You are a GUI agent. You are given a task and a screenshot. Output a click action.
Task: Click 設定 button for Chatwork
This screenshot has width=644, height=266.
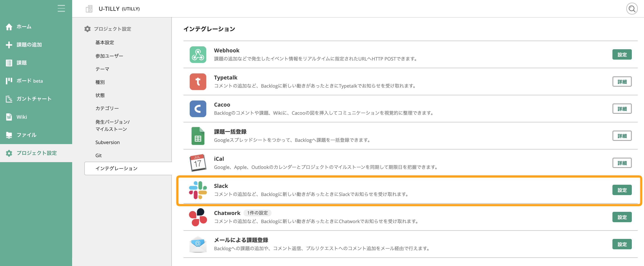(x=622, y=217)
